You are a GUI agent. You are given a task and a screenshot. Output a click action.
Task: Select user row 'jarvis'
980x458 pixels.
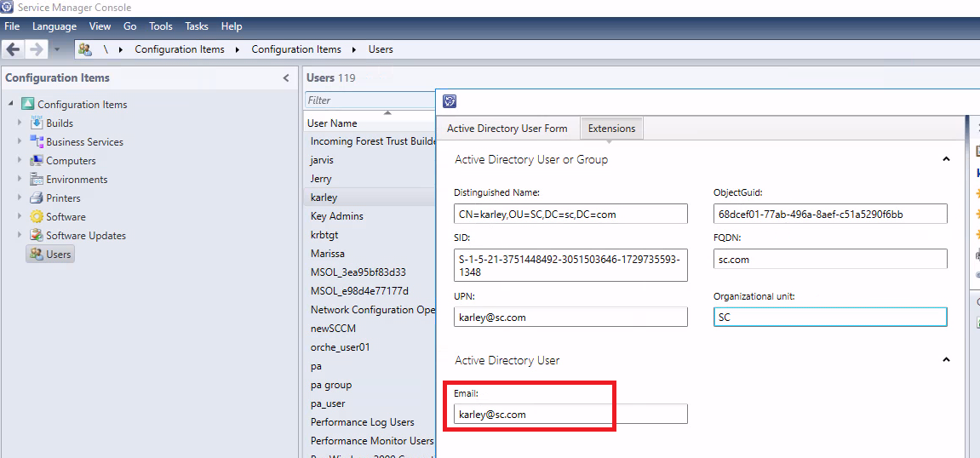pos(370,160)
